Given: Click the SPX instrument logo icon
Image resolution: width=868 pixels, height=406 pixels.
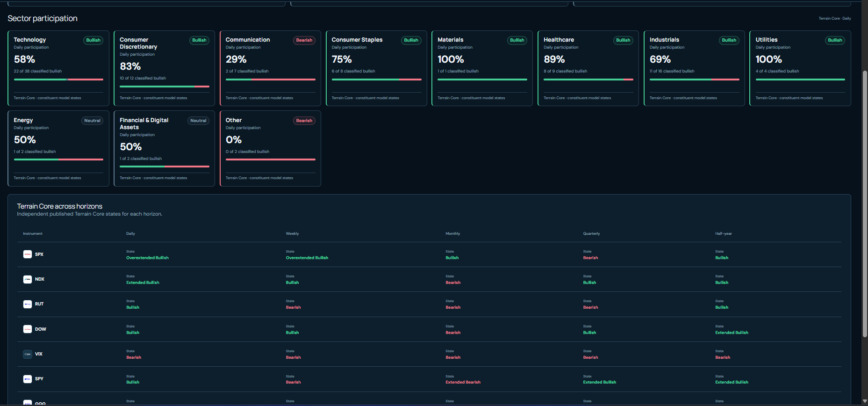Looking at the screenshot, I should coord(28,254).
